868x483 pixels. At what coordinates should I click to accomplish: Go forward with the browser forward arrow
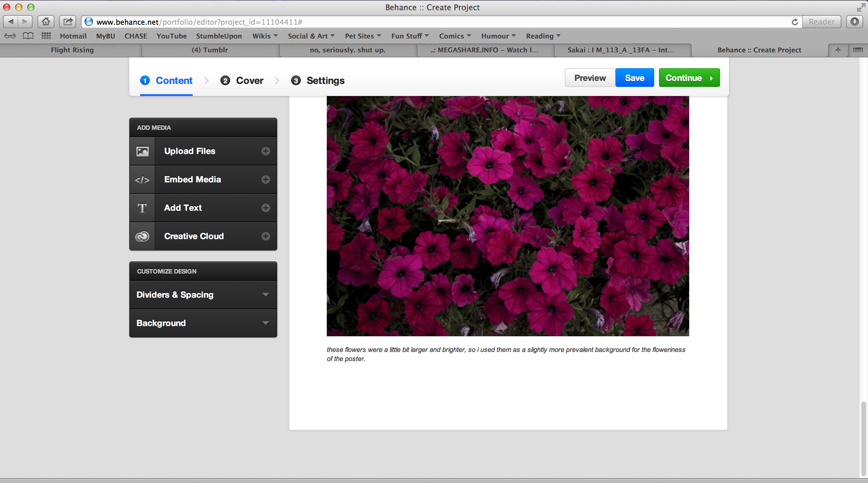pyautogui.click(x=25, y=22)
